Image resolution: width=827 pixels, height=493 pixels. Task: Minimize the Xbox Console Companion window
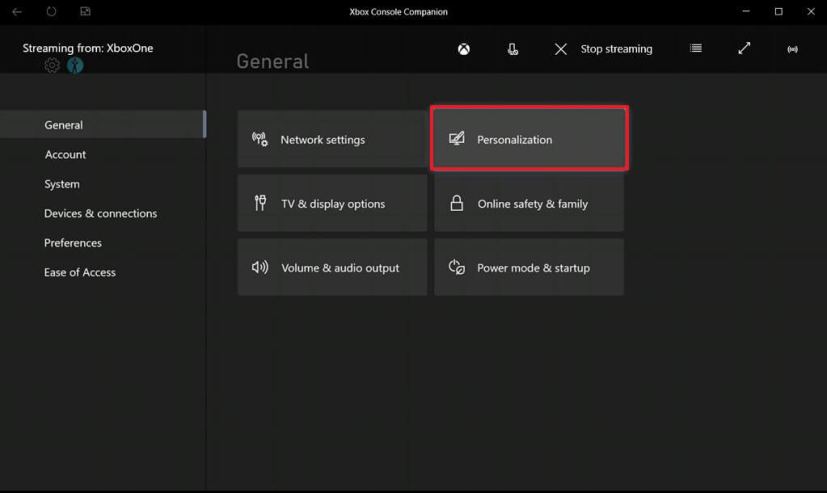tap(746, 11)
